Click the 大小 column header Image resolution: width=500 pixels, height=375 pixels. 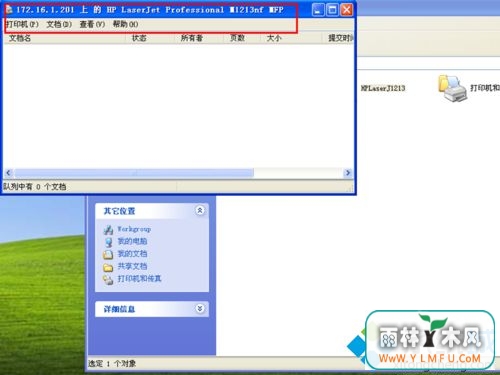[291, 38]
